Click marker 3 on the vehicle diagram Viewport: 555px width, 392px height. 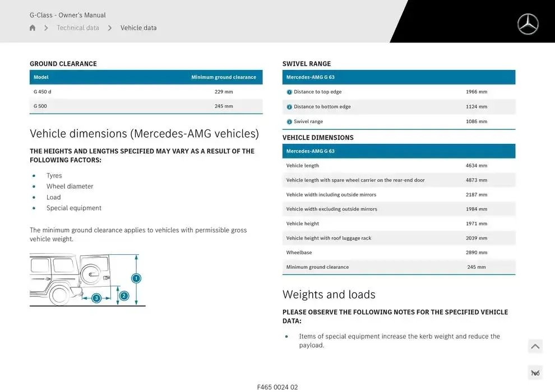pyautogui.click(x=96, y=298)
